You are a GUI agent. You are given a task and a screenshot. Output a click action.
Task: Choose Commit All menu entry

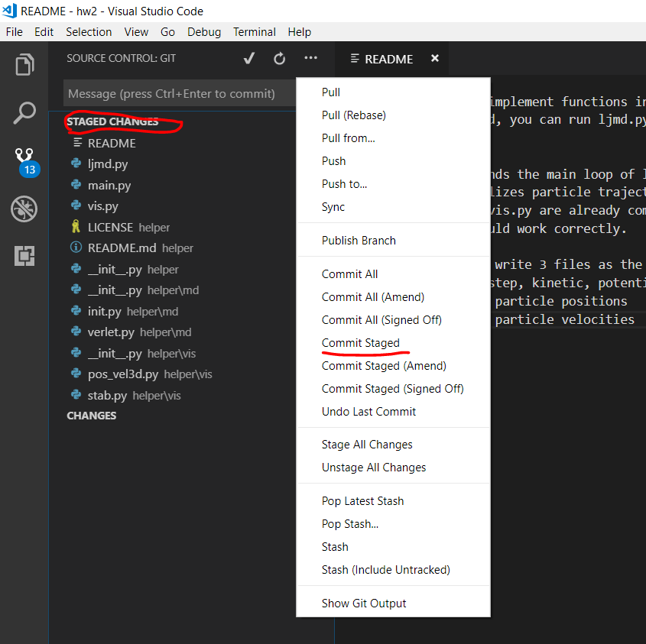coord(393,274)
